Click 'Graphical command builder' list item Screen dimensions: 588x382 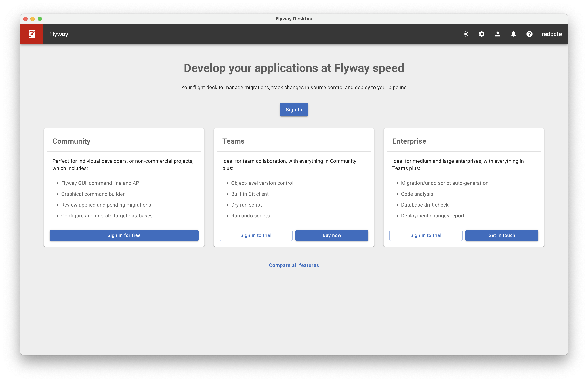point(93,194)
